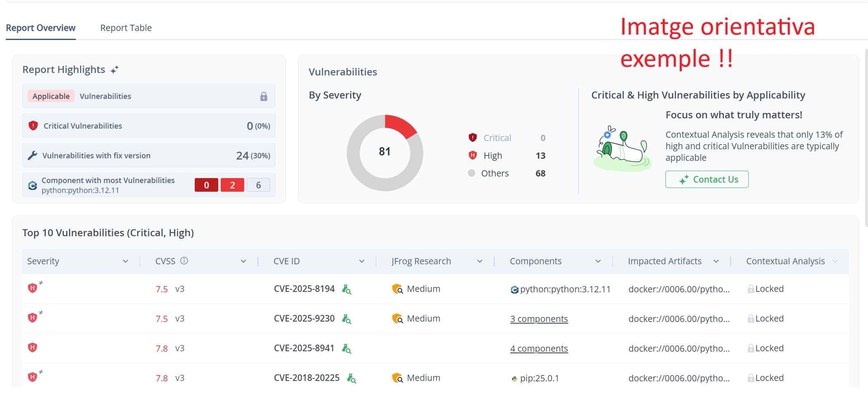Open the Severity column filter dropdown
The height and width of the screenshot is (397, 868).
tap(126, 261)
